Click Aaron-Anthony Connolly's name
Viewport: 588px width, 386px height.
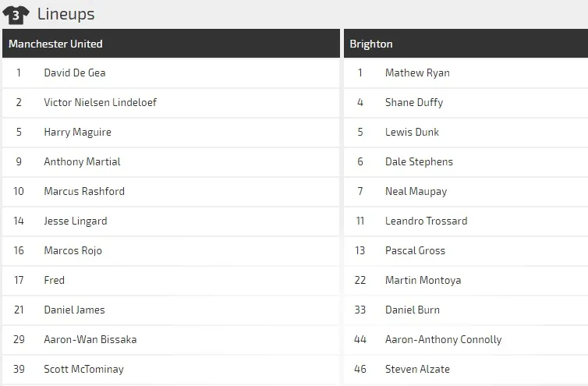[x=443, y=340]
